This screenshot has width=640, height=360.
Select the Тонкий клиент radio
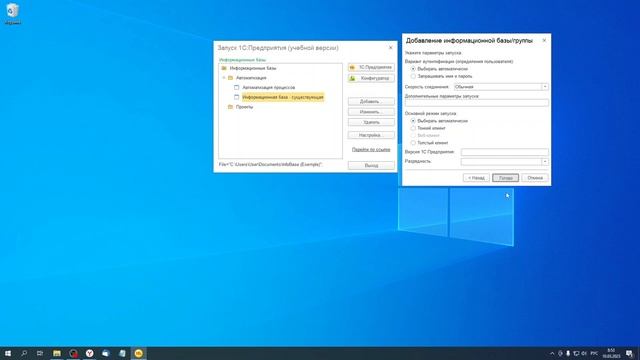pyautogui.click(x=413, y=128)
